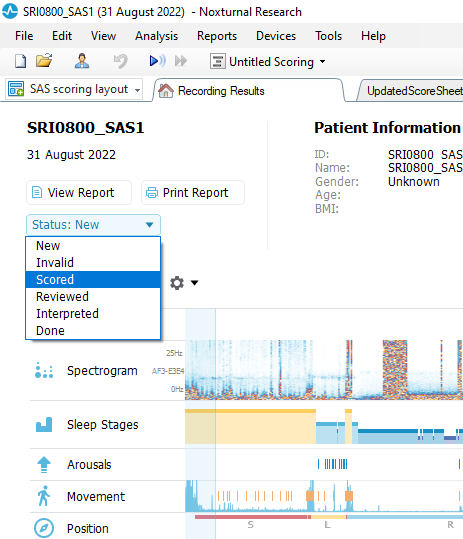Viewport: 463px width, 539px height.
Task: Expand the Untitled Scoring dropdown
Action: pyautogui.click(x=268, y=62)
